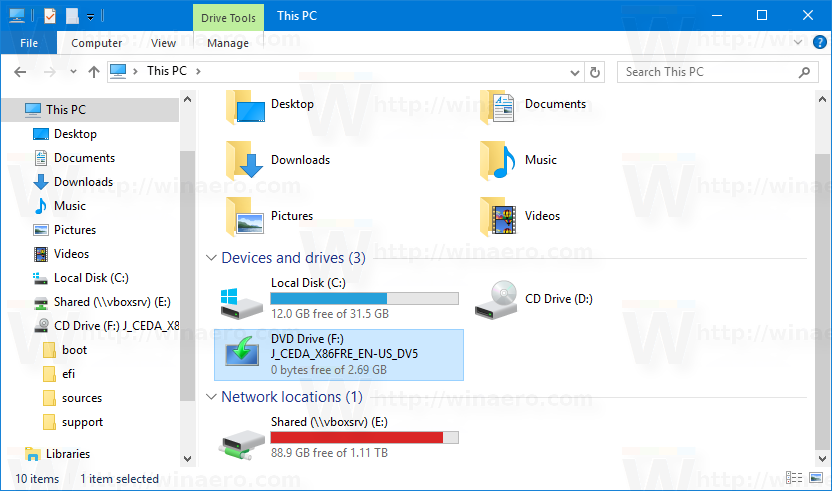Click the Search This PC field
This screenshot has width=832, height=491.
pyautogui.click(x=717, y=72)
